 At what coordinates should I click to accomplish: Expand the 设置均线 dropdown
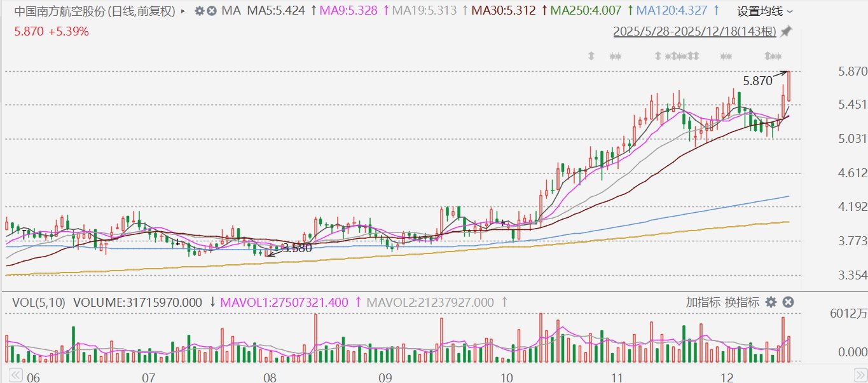pos(765,11)
